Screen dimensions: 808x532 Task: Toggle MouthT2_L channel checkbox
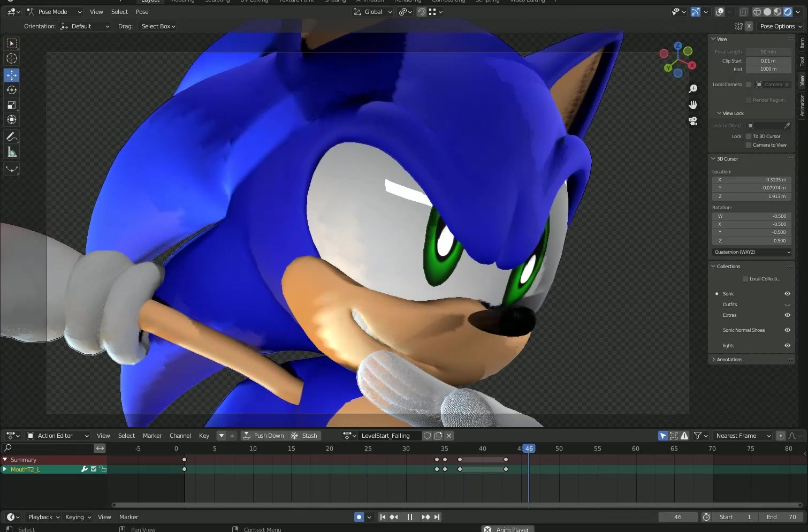click(x=94, y=469)
